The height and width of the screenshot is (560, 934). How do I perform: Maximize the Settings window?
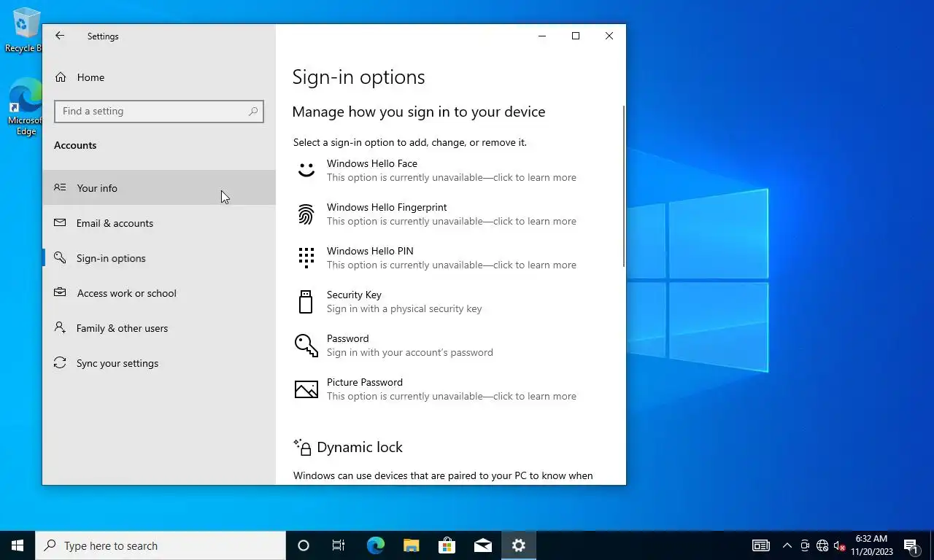pyautogui.click(x=576, y=36)
